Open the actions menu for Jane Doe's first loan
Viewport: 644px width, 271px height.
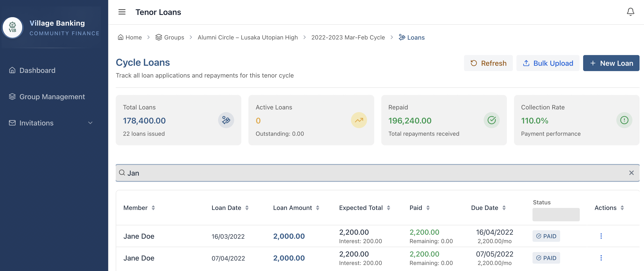pos(601,236)
